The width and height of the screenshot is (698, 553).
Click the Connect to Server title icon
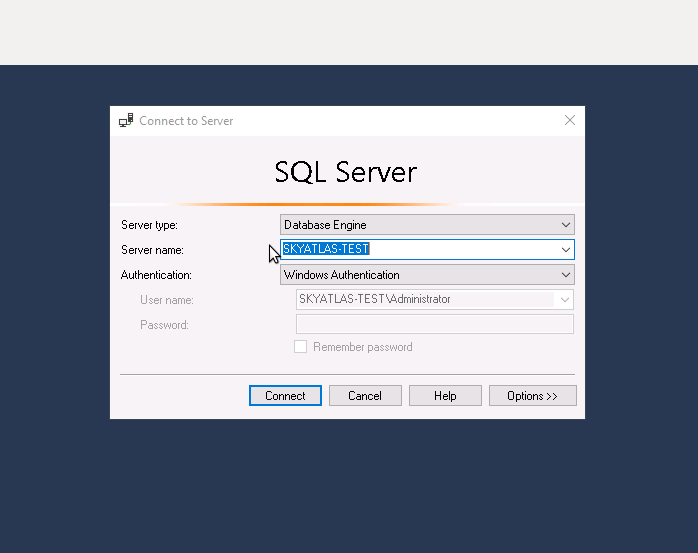[126, 121]
